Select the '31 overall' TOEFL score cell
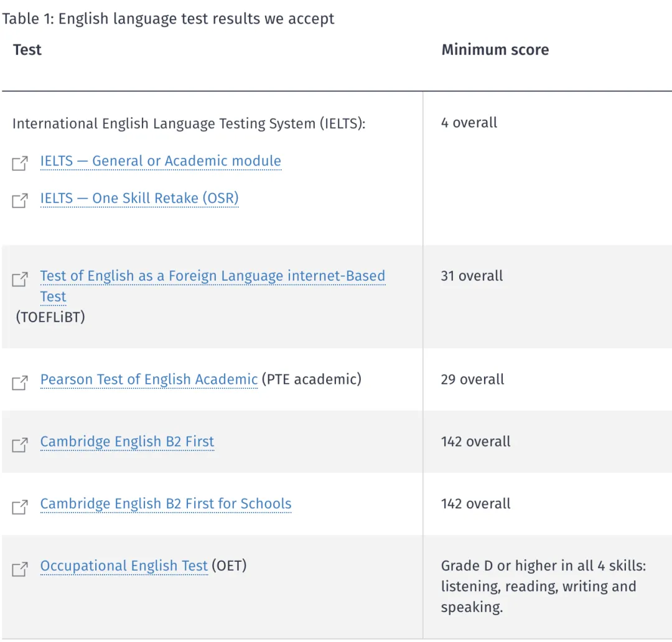This screenshot has width=672, height=642. pos(472,276)
